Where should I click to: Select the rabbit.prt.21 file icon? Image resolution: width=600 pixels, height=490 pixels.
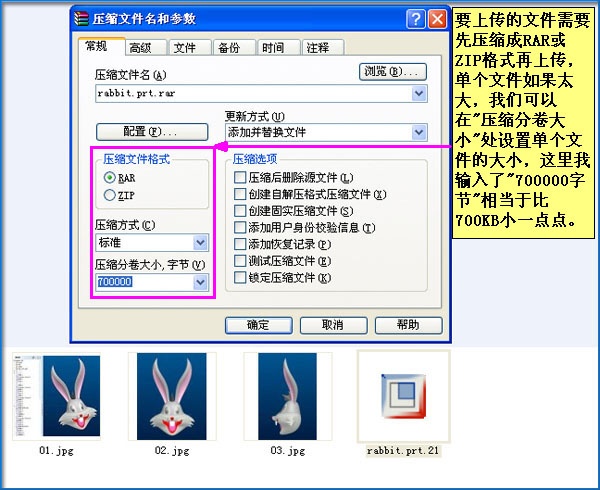click(403, 396)
